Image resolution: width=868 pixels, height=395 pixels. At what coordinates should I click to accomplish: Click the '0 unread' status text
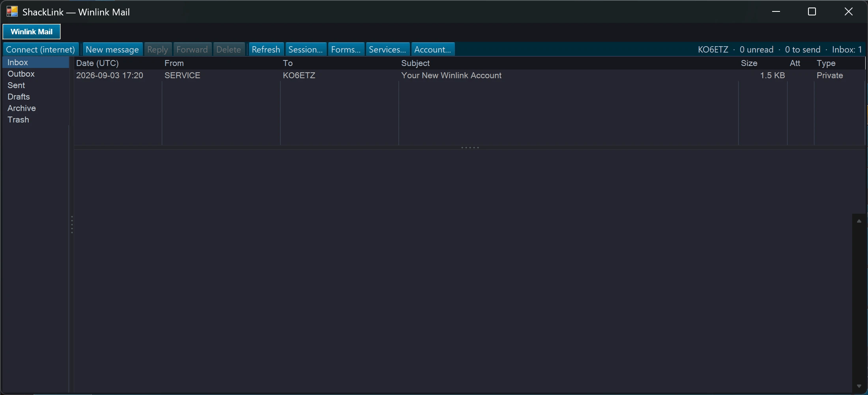click(756, 49)
